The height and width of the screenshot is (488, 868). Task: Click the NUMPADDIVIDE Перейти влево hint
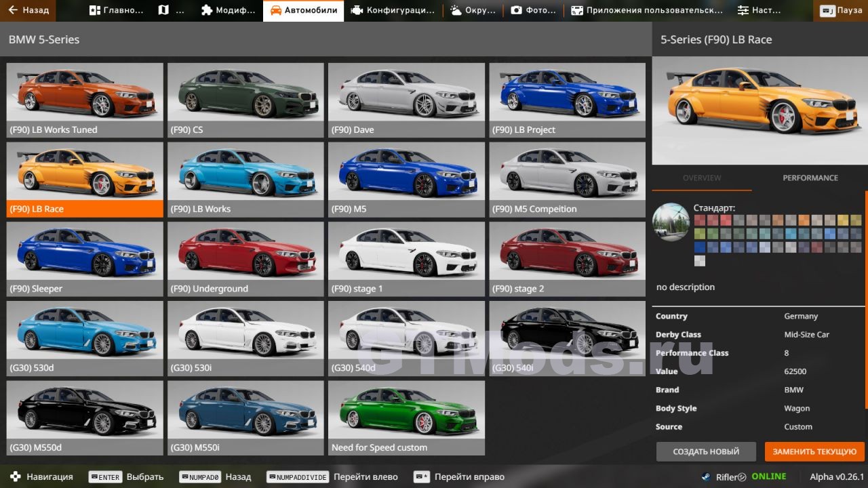pyautogui.click(x=332, y=476)
